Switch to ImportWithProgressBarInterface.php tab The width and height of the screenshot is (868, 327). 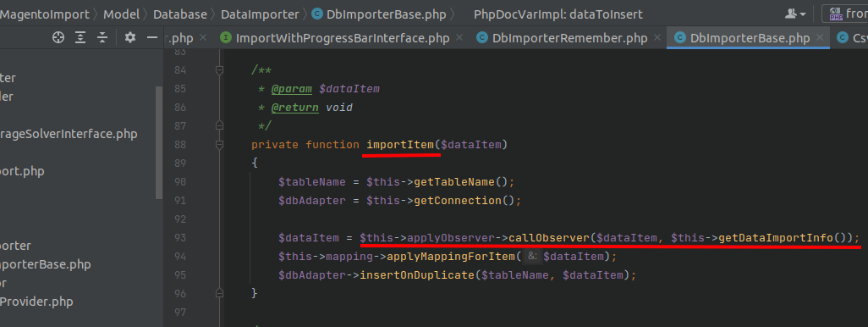[x=343, y=38]
